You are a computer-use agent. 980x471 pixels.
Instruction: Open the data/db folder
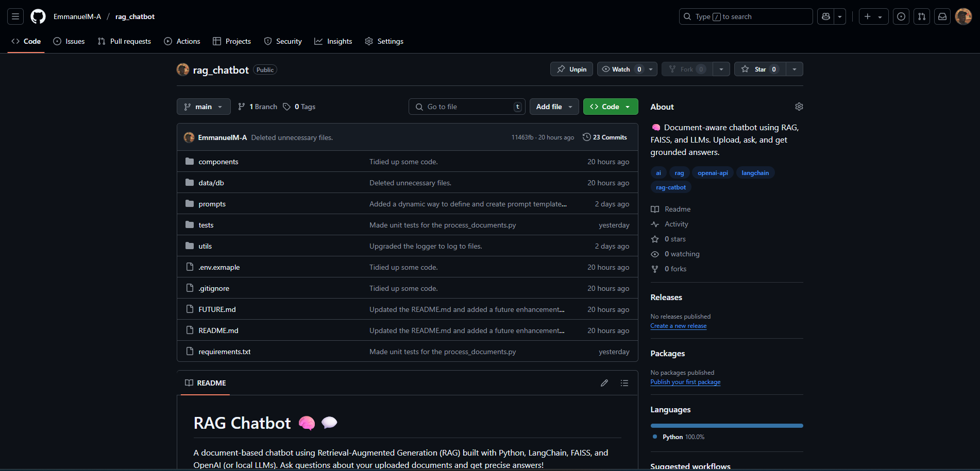[211, 183]
